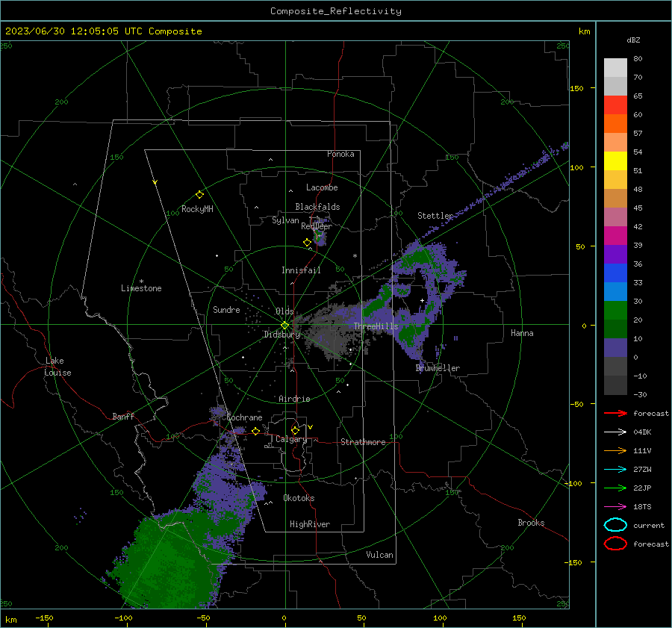Select the 0 dBZ violet color swatch
672x628 pixels.
coord(615,348)
